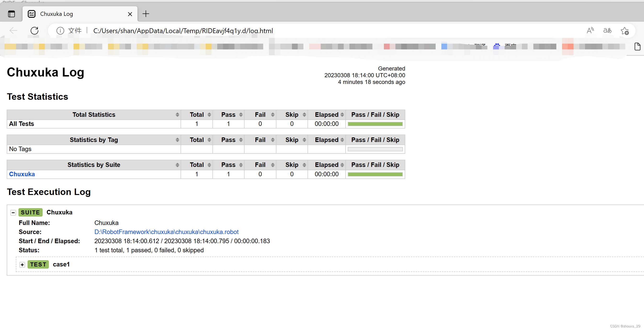Expand the case1 test node

click(x=22, y=265)
